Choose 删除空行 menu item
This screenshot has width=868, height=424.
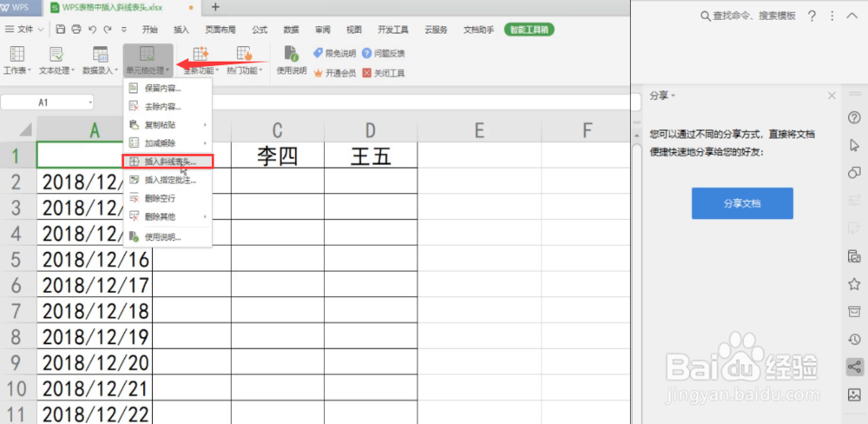[x=168, y=198]
